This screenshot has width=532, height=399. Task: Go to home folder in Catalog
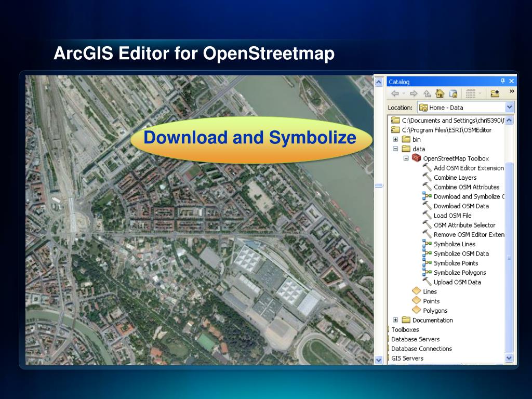pos(440,94)
